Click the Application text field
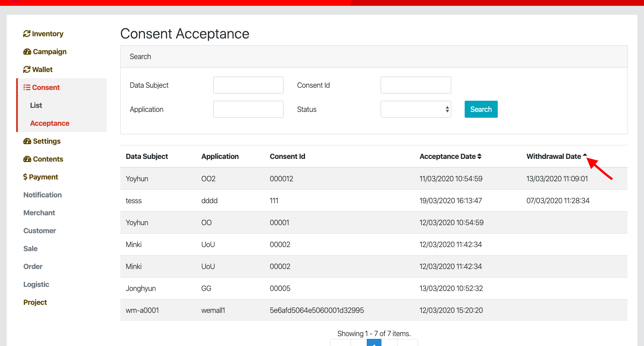Image resolution: width=644 pixels, height=346 pixels. pyautogui.click(x=248, y=109)
